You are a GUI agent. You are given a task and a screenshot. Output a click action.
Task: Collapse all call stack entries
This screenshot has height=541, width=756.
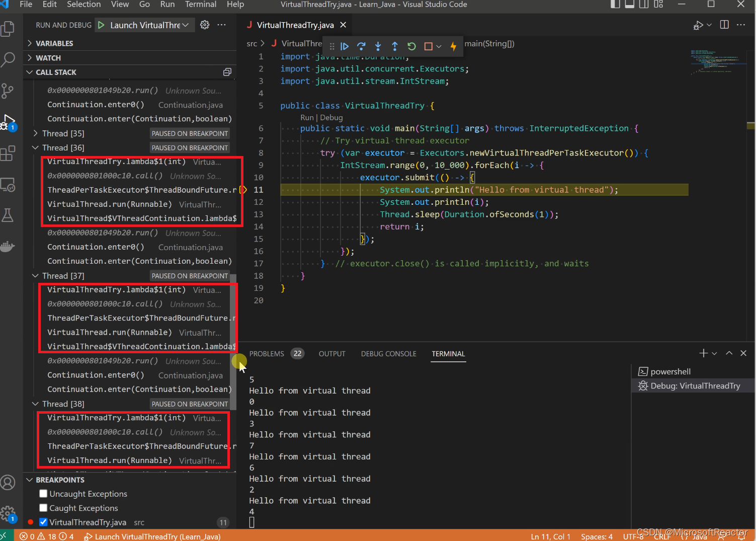click(227, 72)
